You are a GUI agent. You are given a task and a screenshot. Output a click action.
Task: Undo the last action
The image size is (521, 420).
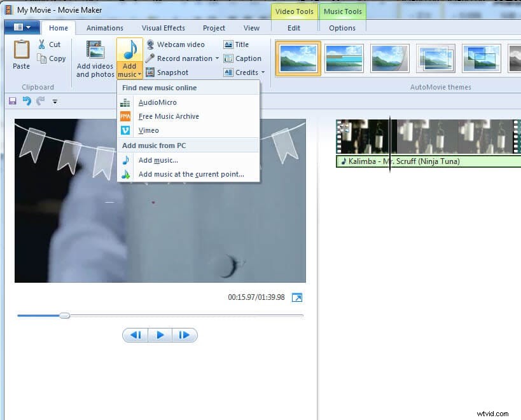pos(26,101)
